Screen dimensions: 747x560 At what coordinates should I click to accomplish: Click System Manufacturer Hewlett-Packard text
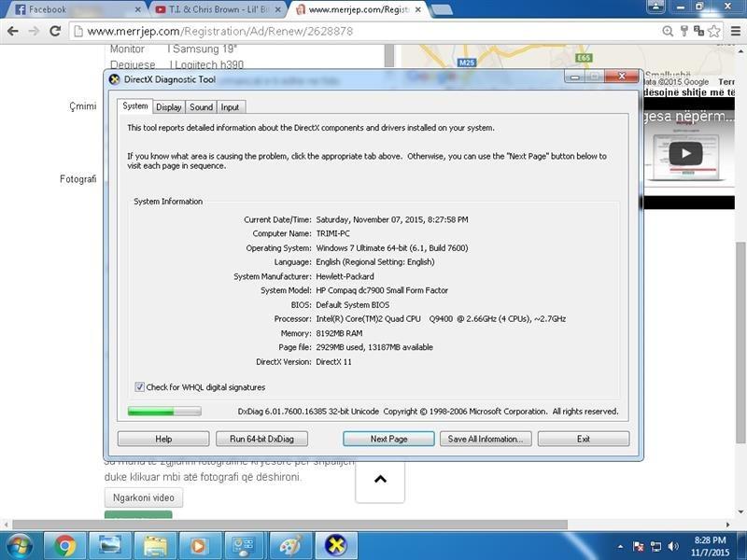click(345, 276)
